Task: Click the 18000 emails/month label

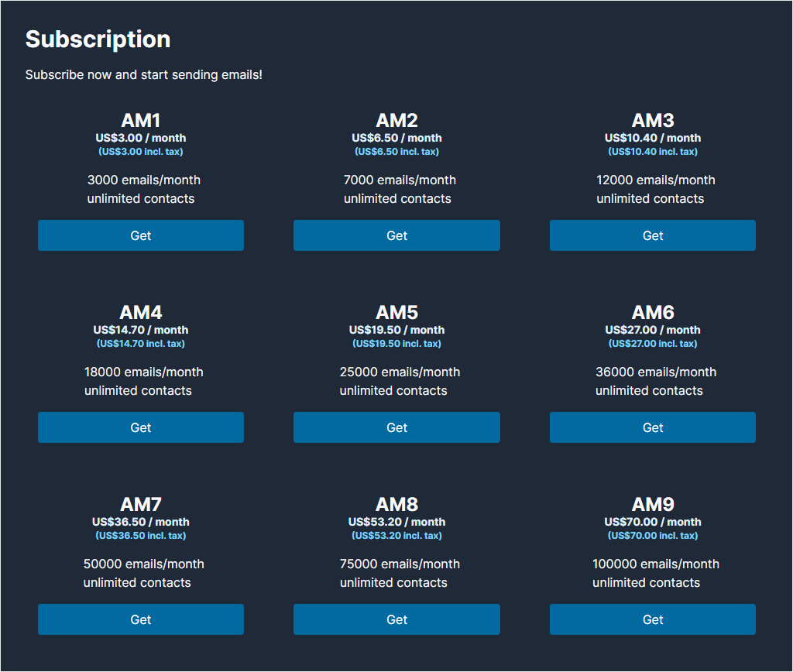Action: [143, 372]
